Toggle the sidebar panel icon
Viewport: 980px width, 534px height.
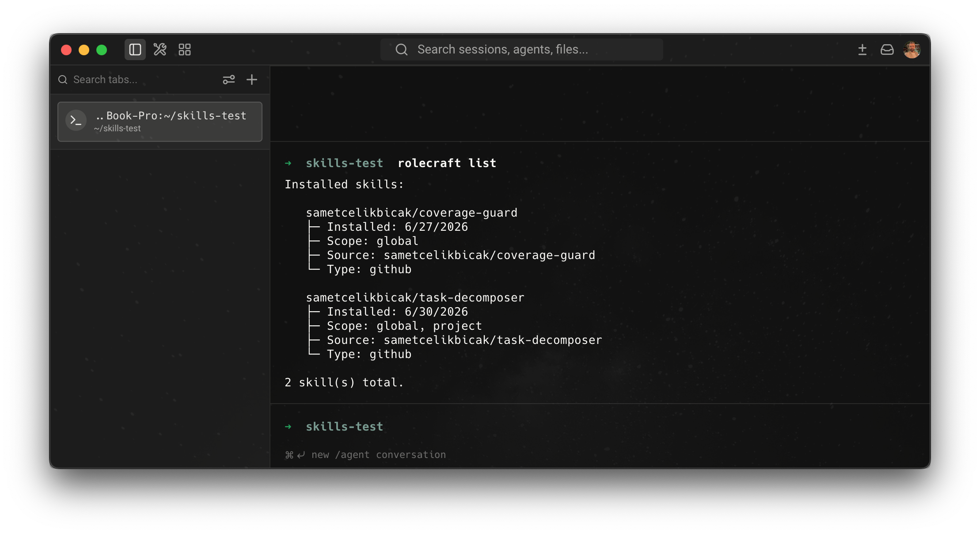135,50
